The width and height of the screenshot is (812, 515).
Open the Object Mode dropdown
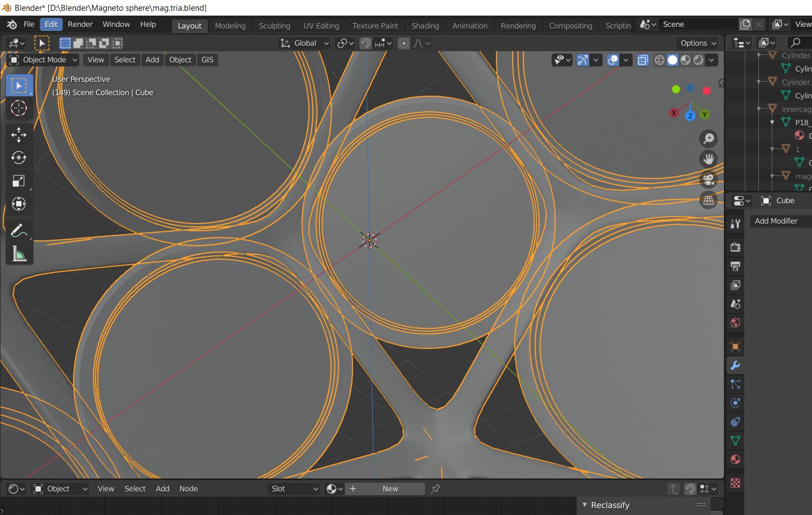click(x=42, y=60)
